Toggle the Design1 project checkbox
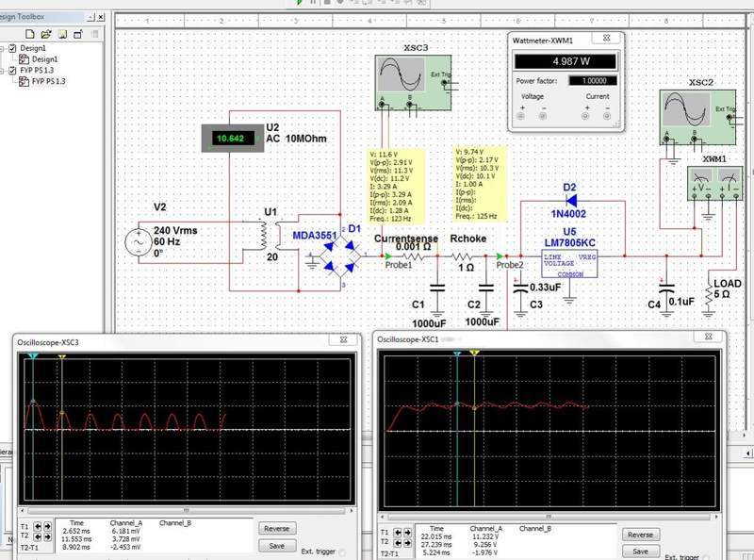754x560 pixels. 12,48
